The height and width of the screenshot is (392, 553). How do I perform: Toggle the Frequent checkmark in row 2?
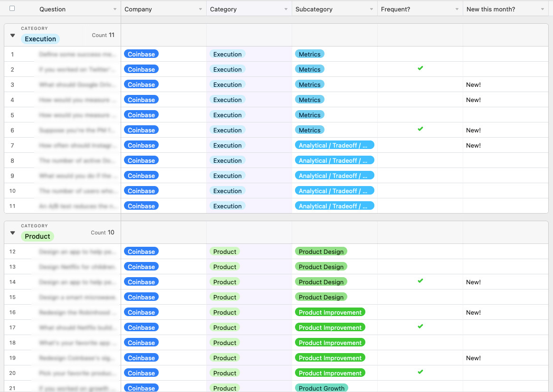coord(420,69)
